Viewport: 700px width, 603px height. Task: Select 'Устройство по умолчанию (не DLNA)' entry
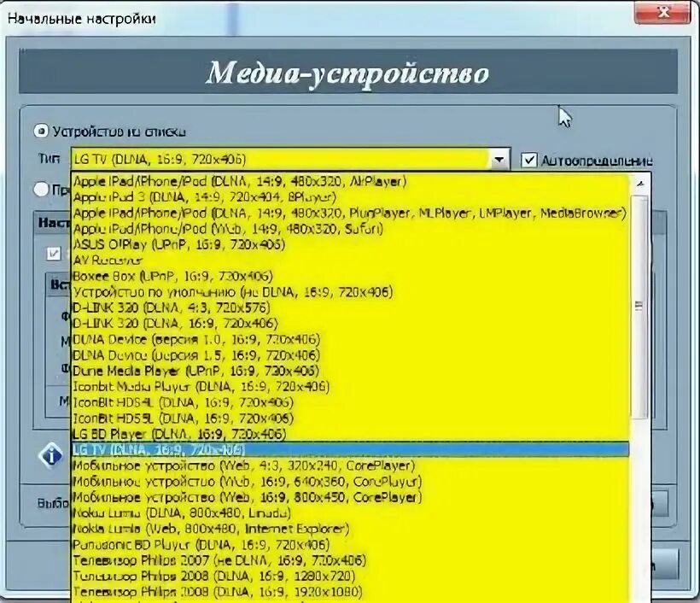tap(350, 292)
